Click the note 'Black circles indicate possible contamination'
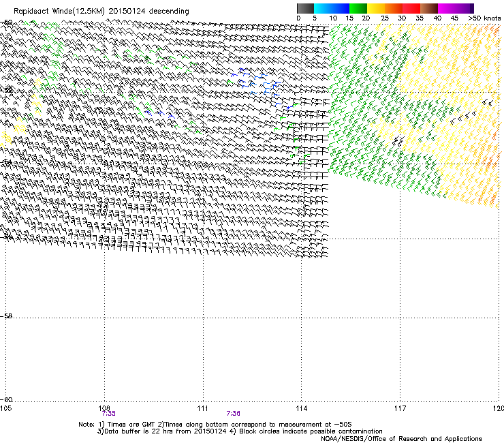The image size is (504, 443). [311, 431]
